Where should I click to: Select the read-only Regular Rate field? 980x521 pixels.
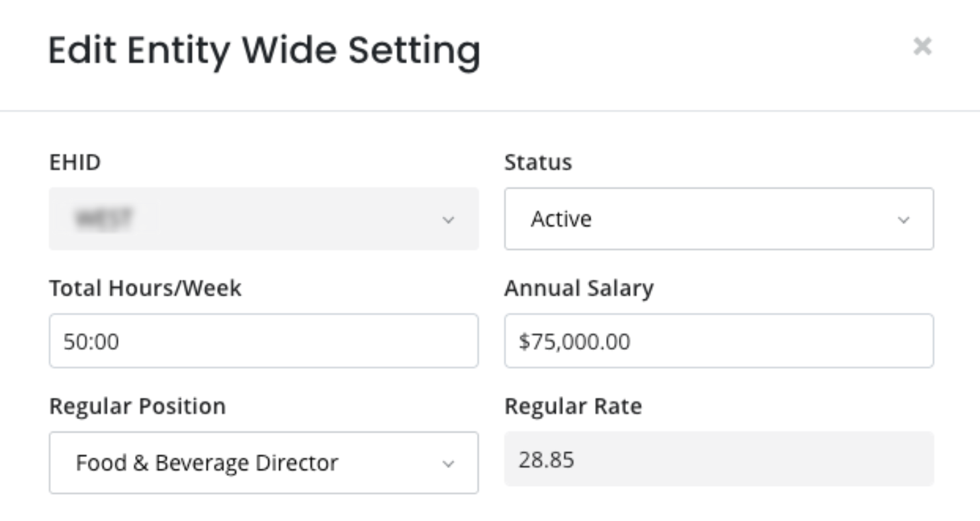(718, 460)
